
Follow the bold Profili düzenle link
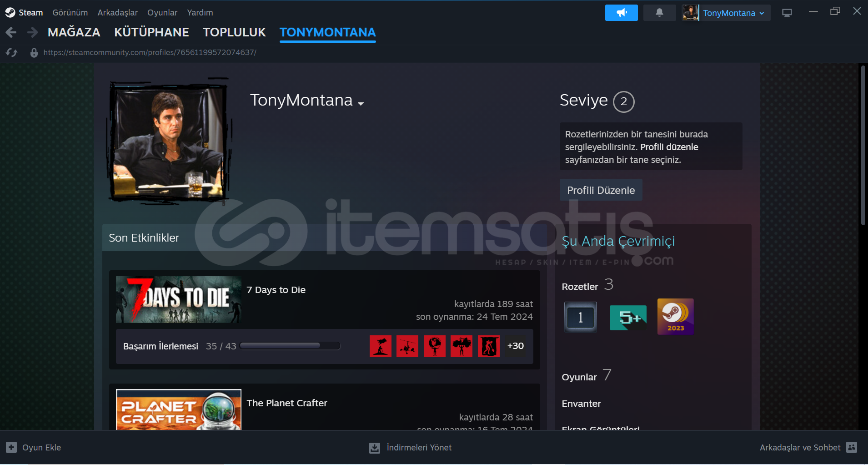(669, 147)
